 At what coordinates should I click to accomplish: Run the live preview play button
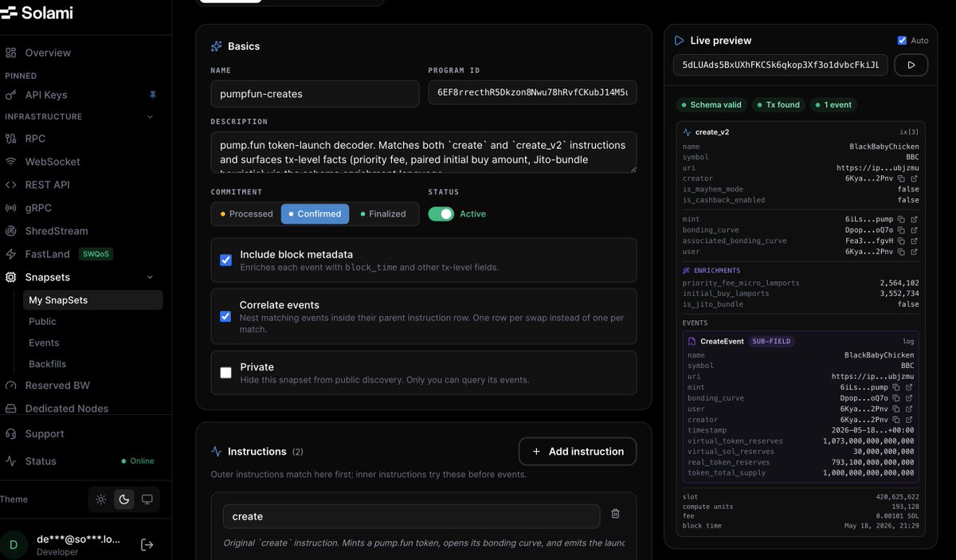(x=911, y=65)
